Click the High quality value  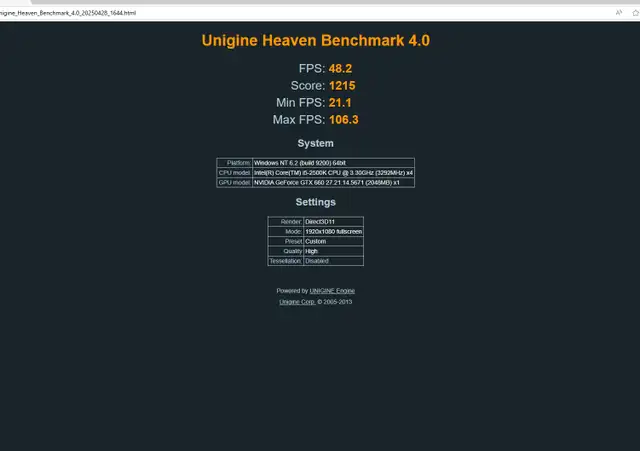tap(333, 251)
